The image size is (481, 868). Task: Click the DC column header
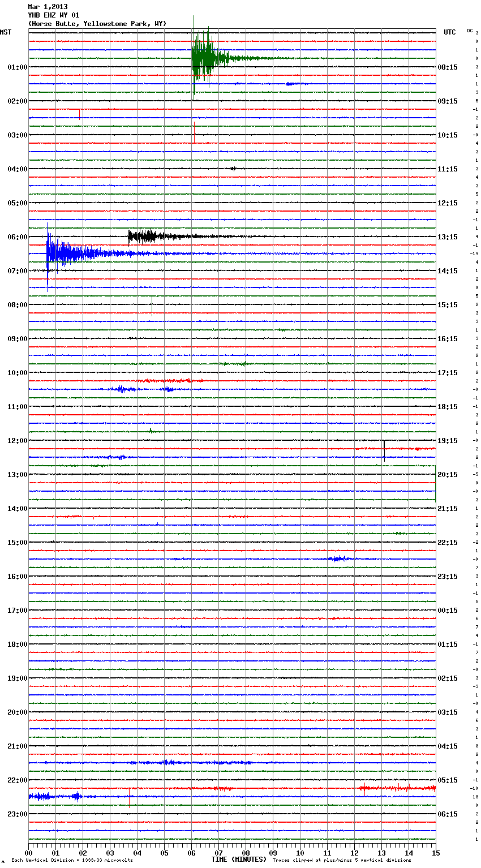pos(470,31)
